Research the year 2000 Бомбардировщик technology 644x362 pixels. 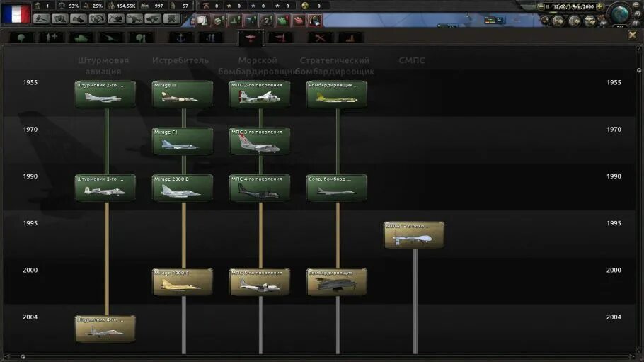click(337, 282)
